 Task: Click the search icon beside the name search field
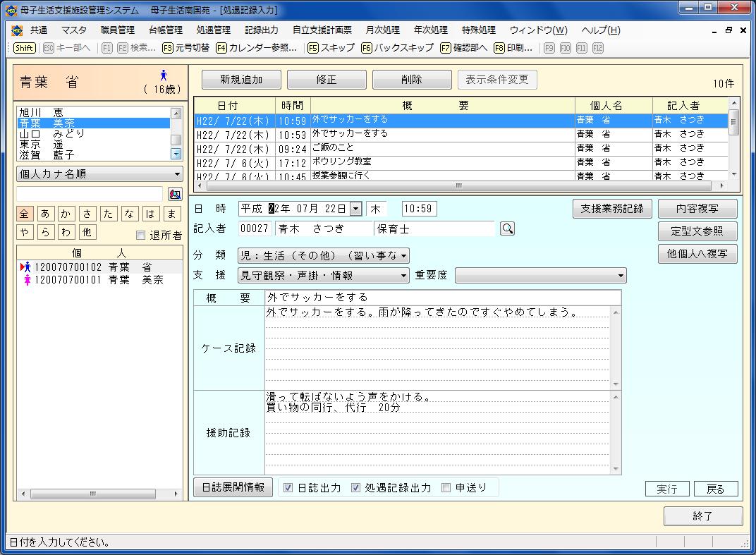click(175, 194)
